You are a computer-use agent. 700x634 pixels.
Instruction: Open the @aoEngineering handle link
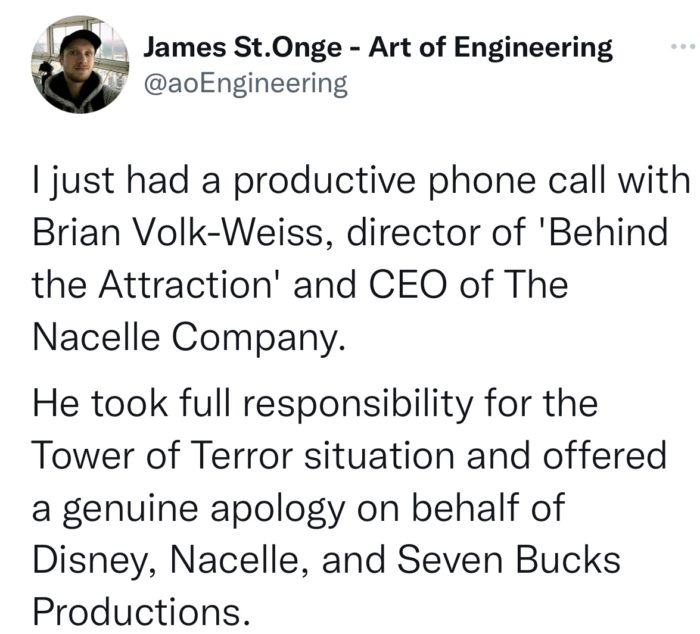(246, 83)
